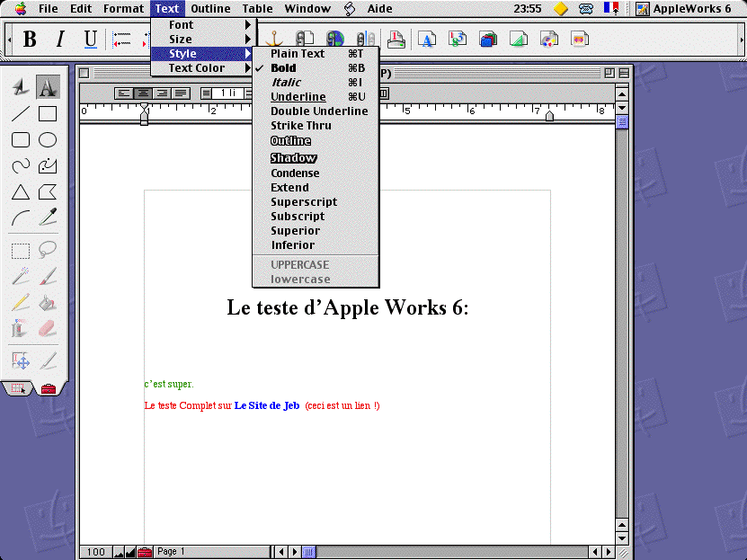Image resolution: width=747 pixels, height=560 pixels.
Task: Toggle checked Bold style in submenu
Action: [316, 68]
